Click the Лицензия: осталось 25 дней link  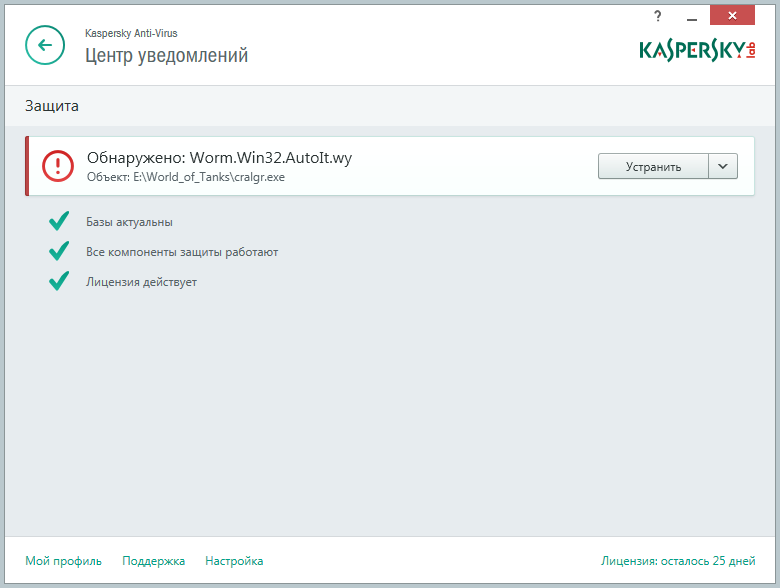tap(678, 561)
